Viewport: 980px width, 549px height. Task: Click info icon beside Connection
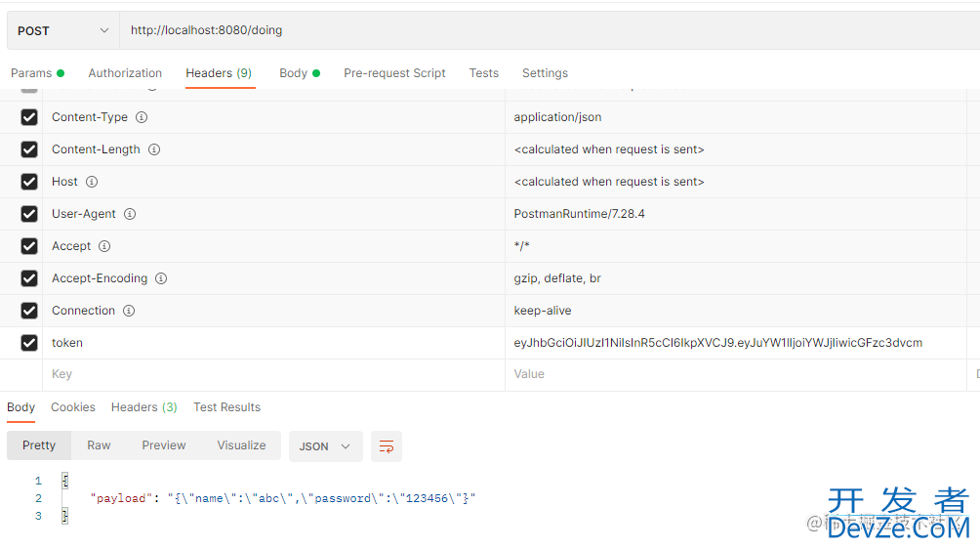click(x=129, y=310)
